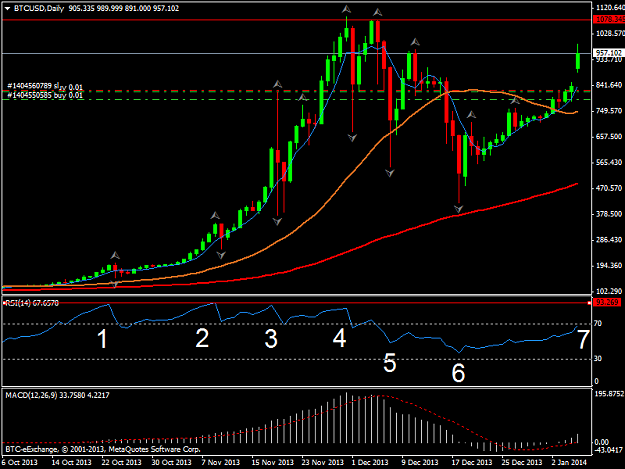
Task: Click the 565.430 price scale value
Action: coord(608,163)
